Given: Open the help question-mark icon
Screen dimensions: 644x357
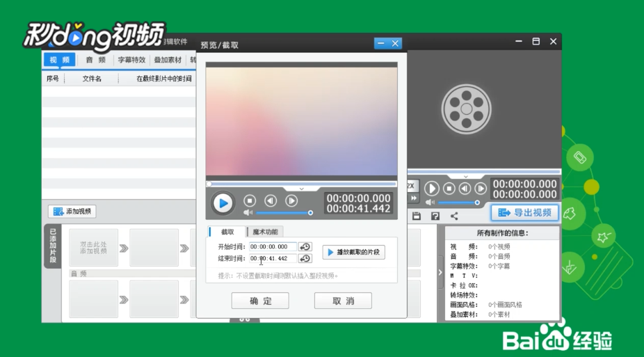Looking at the screenshot, I should point(435,216).
